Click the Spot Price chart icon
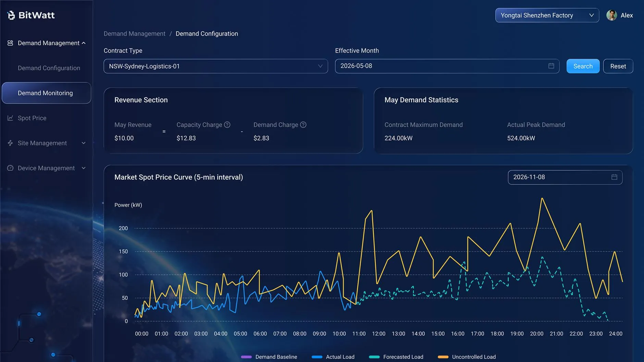The height and width of the screenshot is (362, 644). 10,118
